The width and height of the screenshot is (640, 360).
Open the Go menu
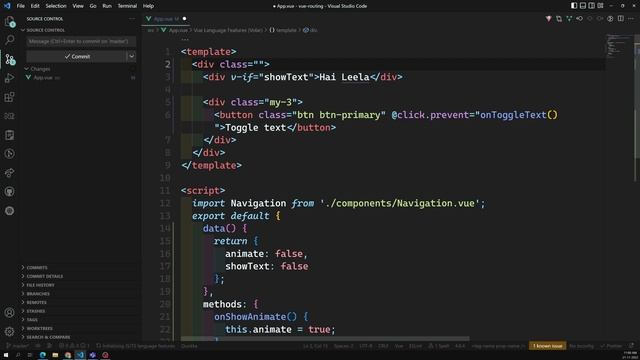93,6
